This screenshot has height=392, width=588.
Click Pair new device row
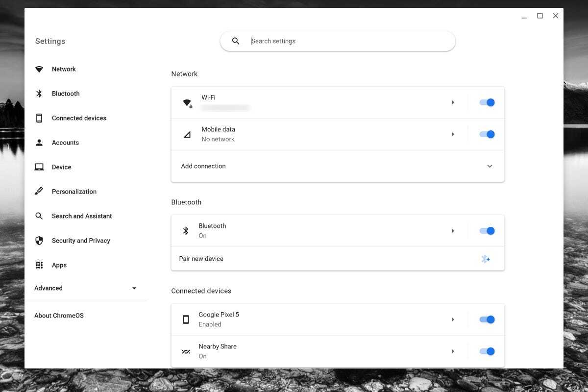pos(338,259)
